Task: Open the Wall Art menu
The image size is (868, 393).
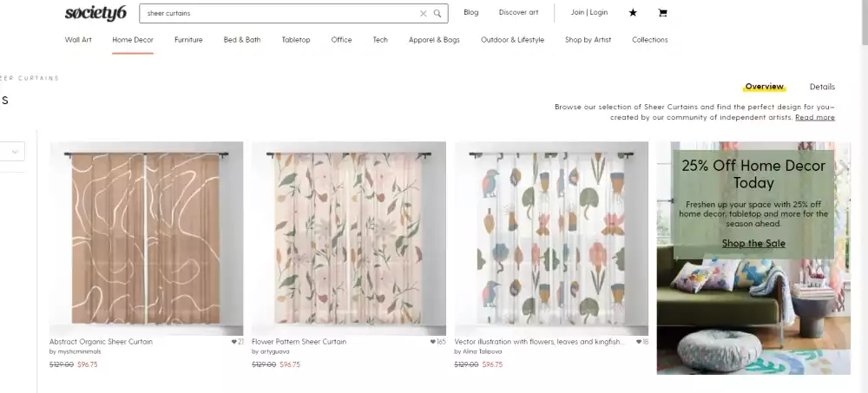Action: point(78,40)
